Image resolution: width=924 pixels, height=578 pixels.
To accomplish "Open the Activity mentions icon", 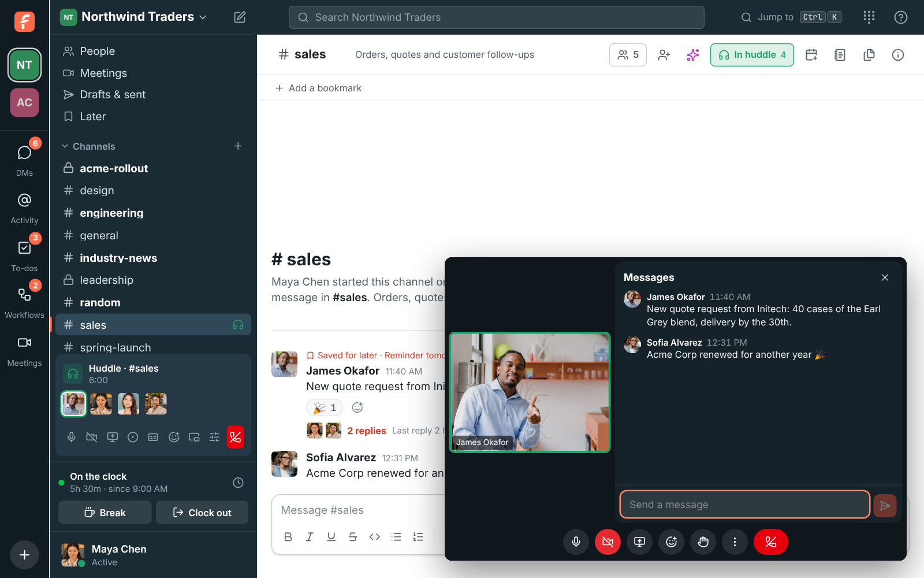I will [24, 207].
